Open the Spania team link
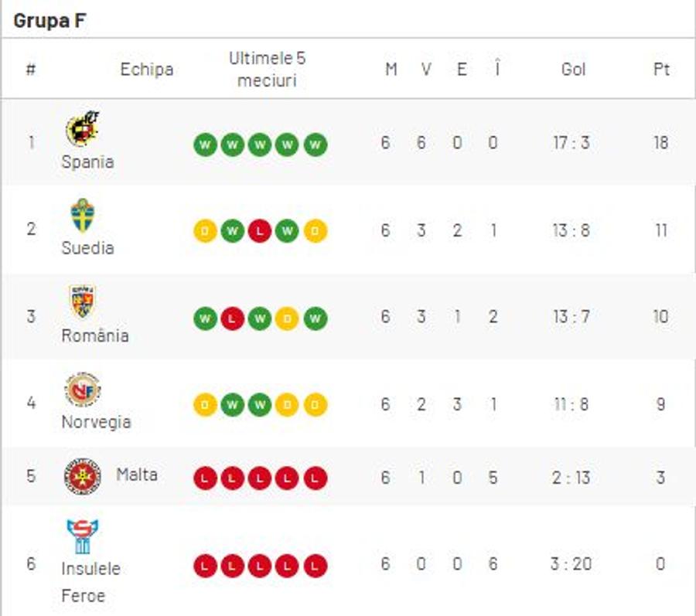This screenshot has height=616, width=696. [88, 162]
